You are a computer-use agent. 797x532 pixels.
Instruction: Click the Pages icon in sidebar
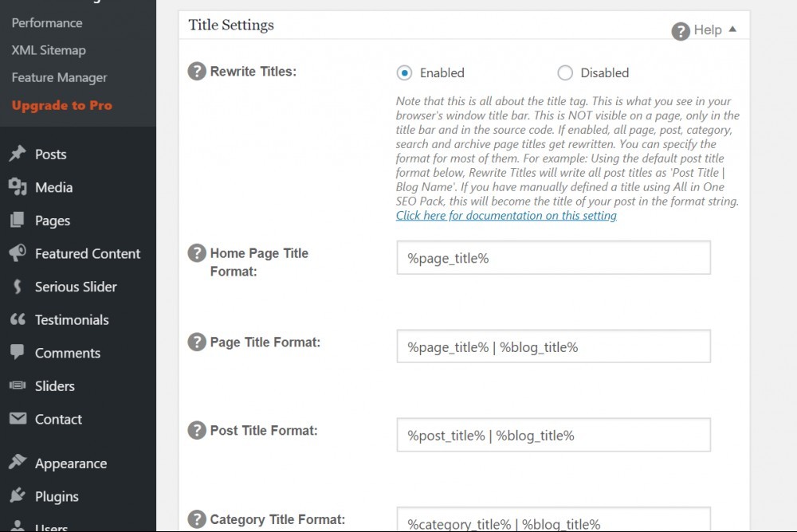click(x=18, y=220)
